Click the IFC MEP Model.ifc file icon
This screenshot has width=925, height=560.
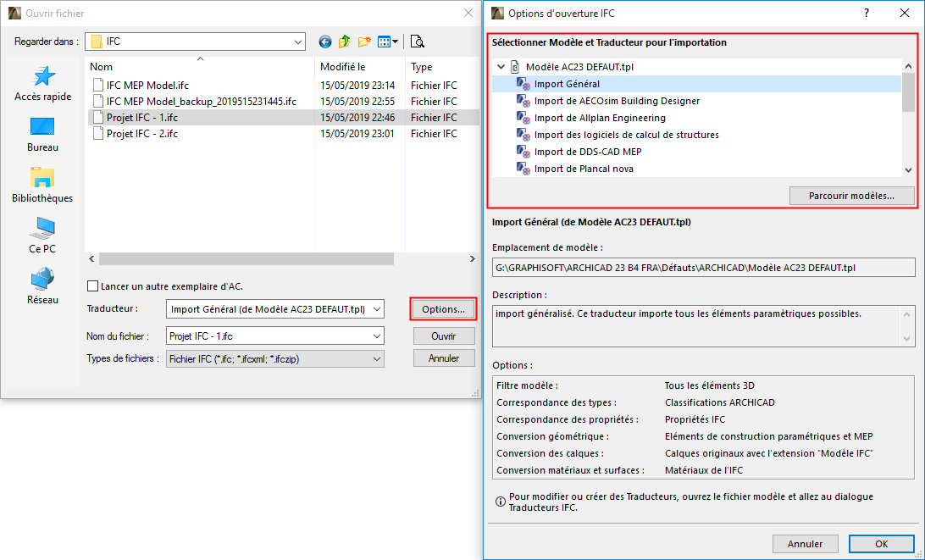click(98, 85)
